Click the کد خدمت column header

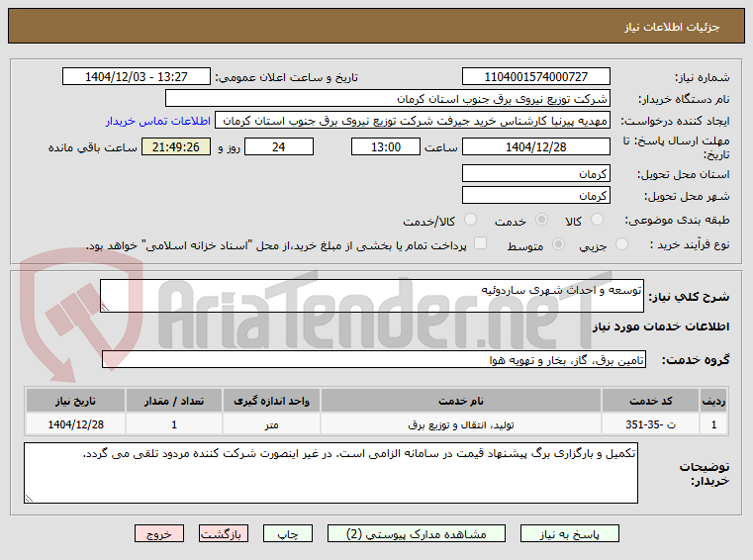[650, 401]
